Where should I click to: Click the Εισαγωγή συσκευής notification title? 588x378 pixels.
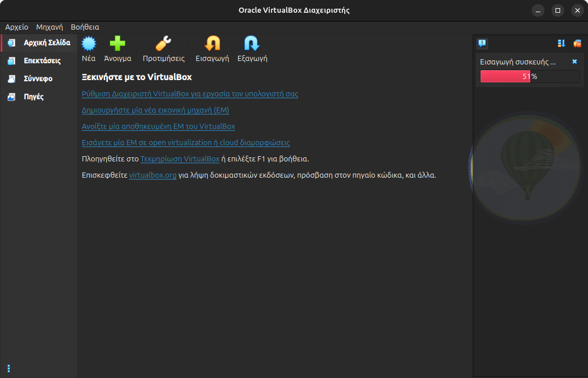(x=518, y=62)
